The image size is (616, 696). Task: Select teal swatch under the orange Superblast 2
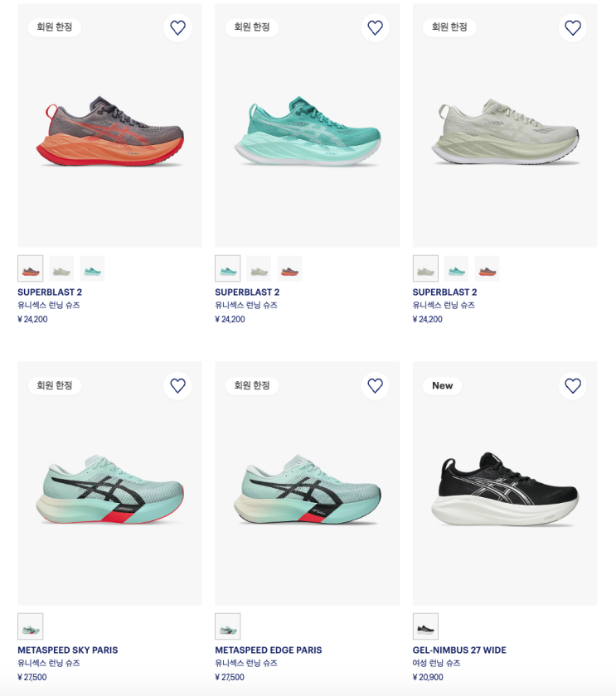[x=93, y=268]
